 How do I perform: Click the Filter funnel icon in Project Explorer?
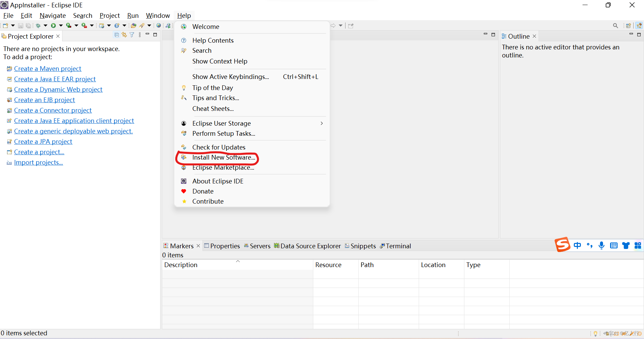point(132,35)
